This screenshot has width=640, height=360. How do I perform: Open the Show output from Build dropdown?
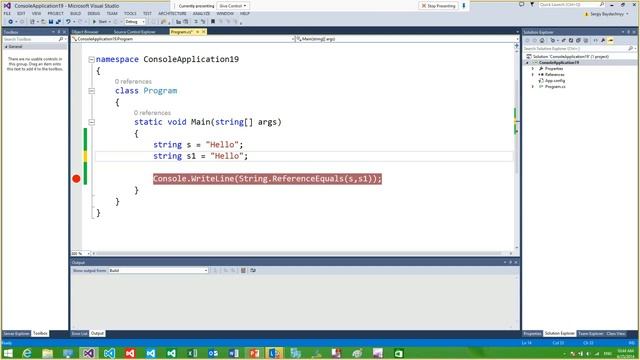point(158,271)
